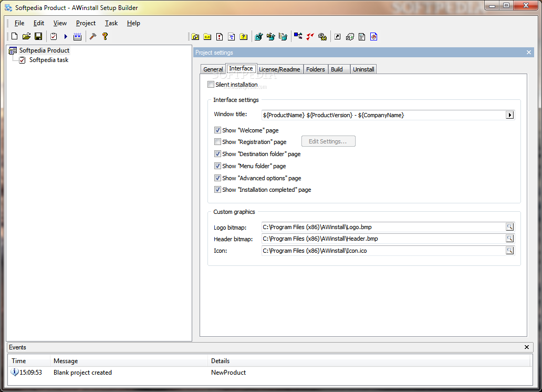This screenshot has height=392, width=542.
Task: Open the Help menu
Action: tap(133, 23)
